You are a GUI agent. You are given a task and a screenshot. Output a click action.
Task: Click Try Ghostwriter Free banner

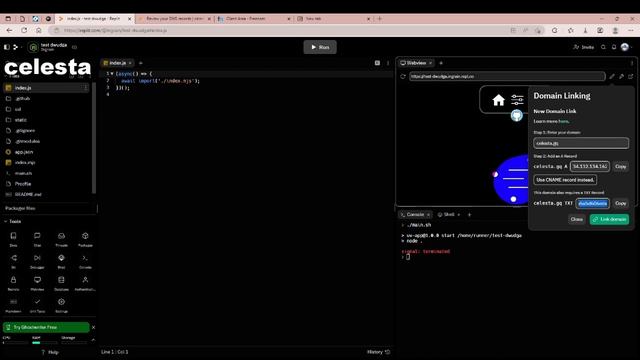click(x=46, y=327)
